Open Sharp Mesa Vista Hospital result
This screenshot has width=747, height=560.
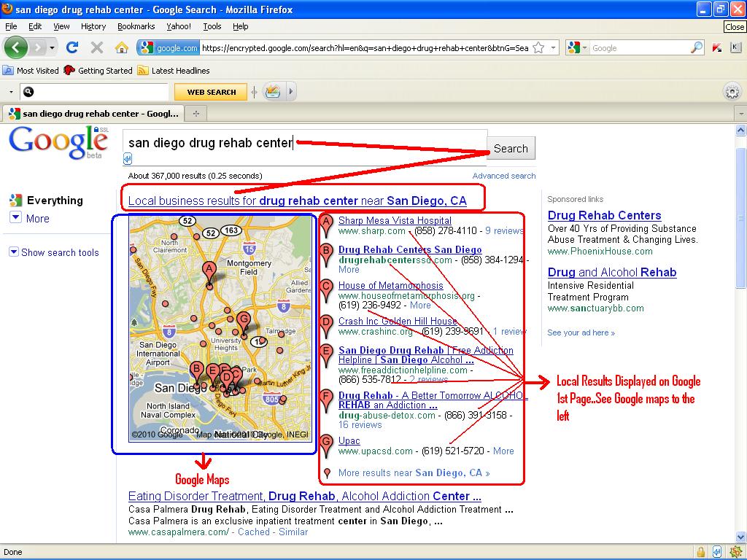point(395,220)
